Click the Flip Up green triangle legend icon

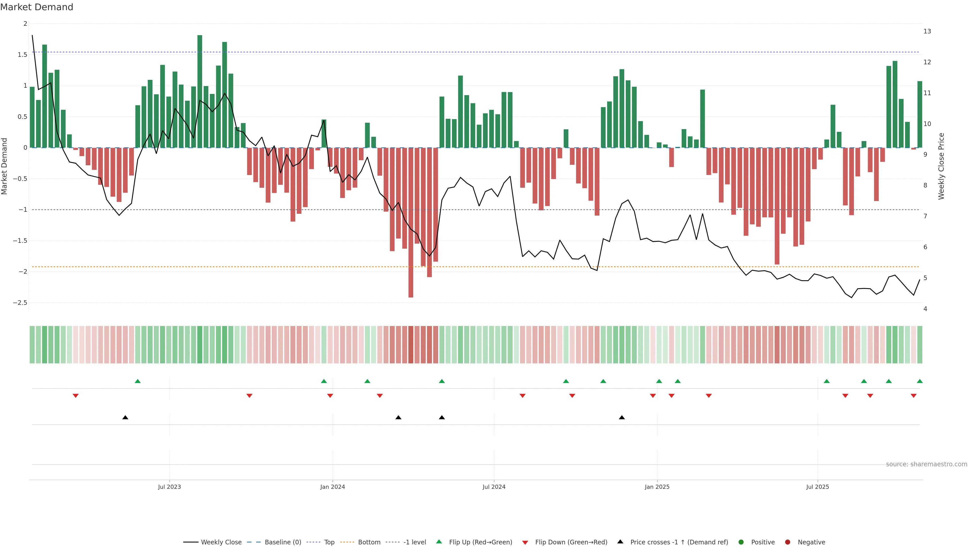click(x=439, y=542)
